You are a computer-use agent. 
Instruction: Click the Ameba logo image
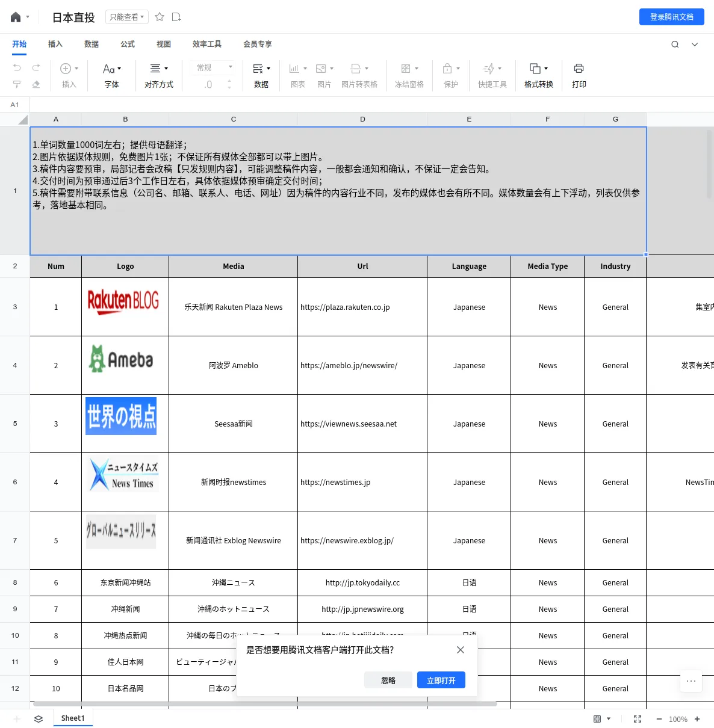(x=121, y=359)
